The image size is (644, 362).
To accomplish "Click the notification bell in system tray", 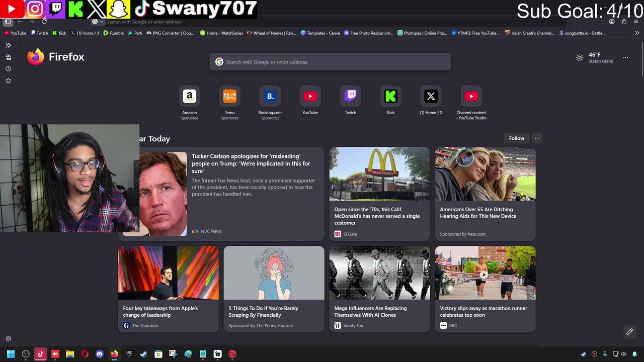I will (634, 354).
